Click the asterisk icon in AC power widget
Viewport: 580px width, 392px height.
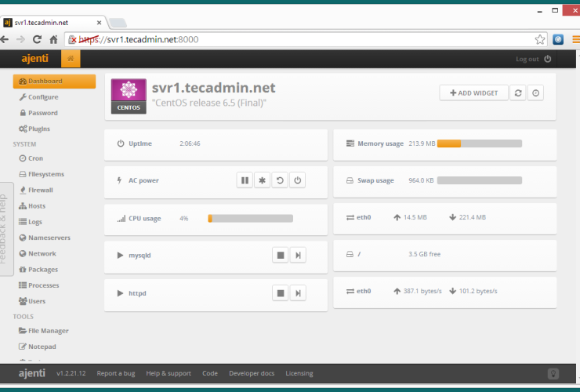click(263, 180)
